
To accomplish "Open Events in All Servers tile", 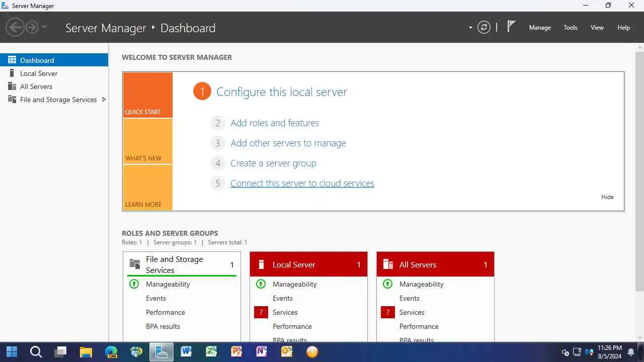I will [x=410, y=298].
